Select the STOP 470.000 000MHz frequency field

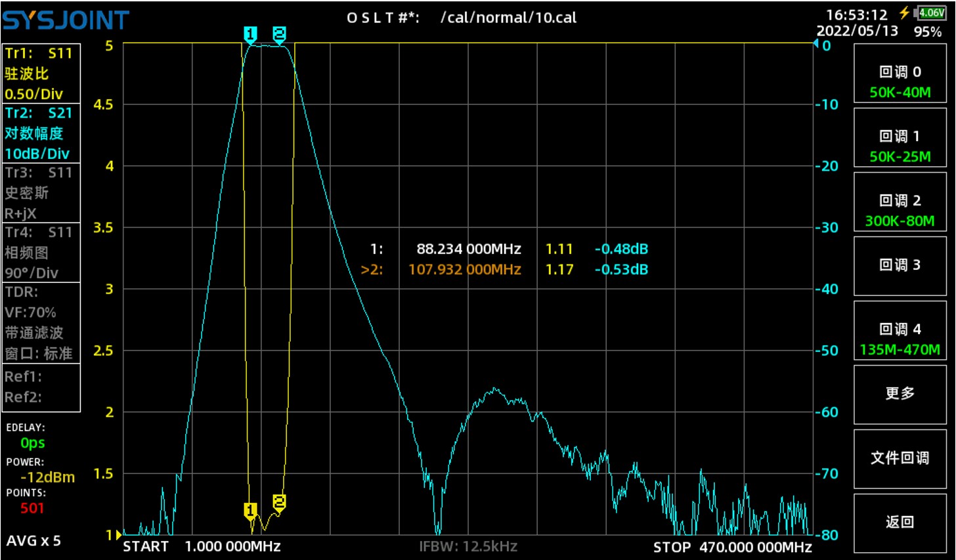[x=732, y=547]
